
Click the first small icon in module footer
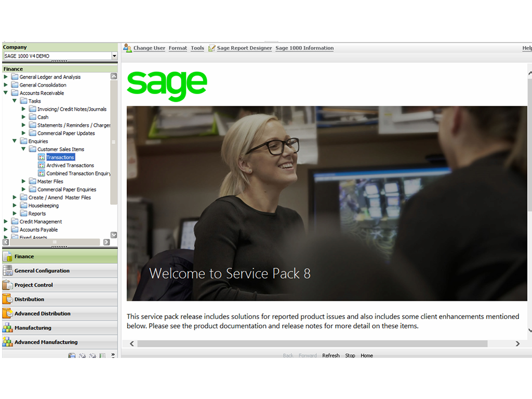[72, 355]
